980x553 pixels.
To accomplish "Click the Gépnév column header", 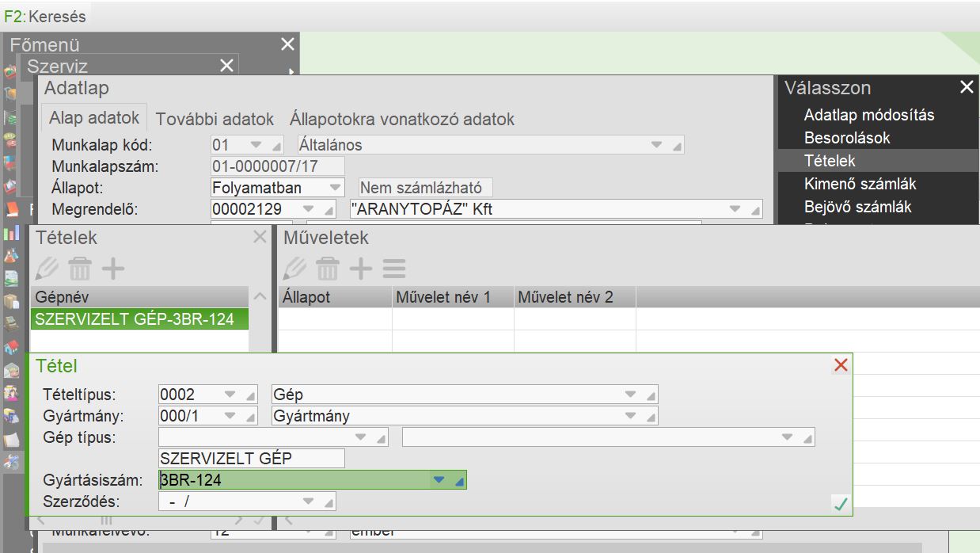I will point(139,297).
